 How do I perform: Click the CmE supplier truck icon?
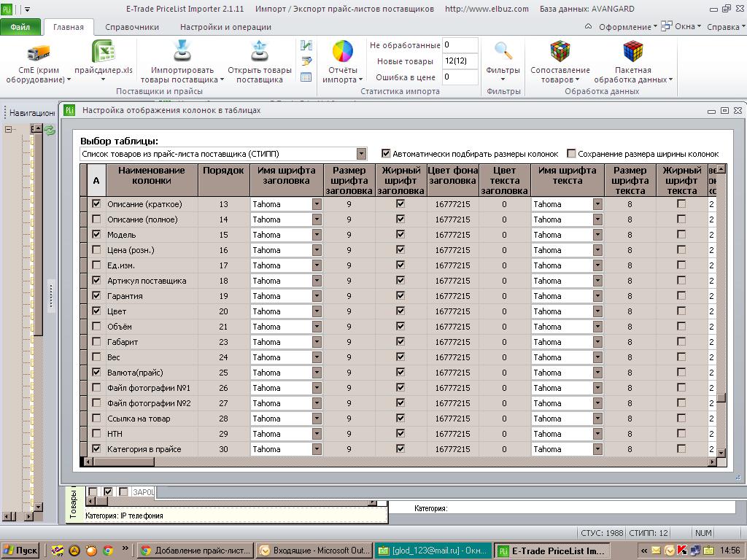click(x=38, y=52)
